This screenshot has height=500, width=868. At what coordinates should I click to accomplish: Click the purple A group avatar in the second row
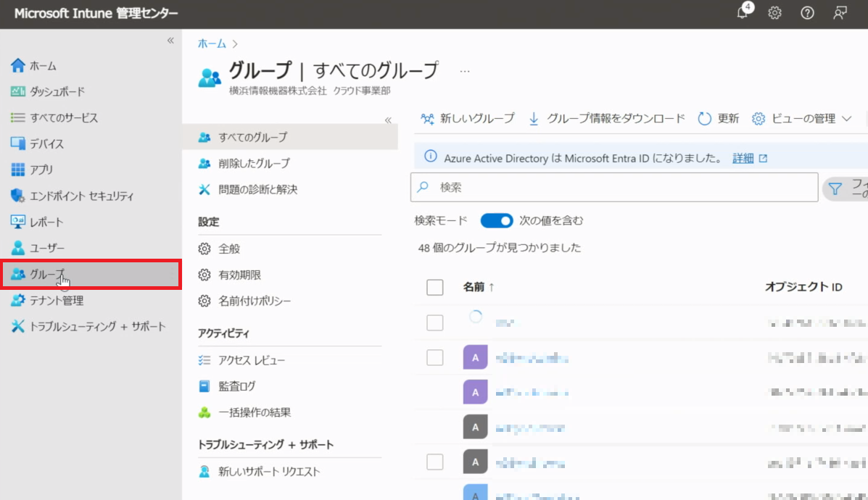click(x=475, y=357)
